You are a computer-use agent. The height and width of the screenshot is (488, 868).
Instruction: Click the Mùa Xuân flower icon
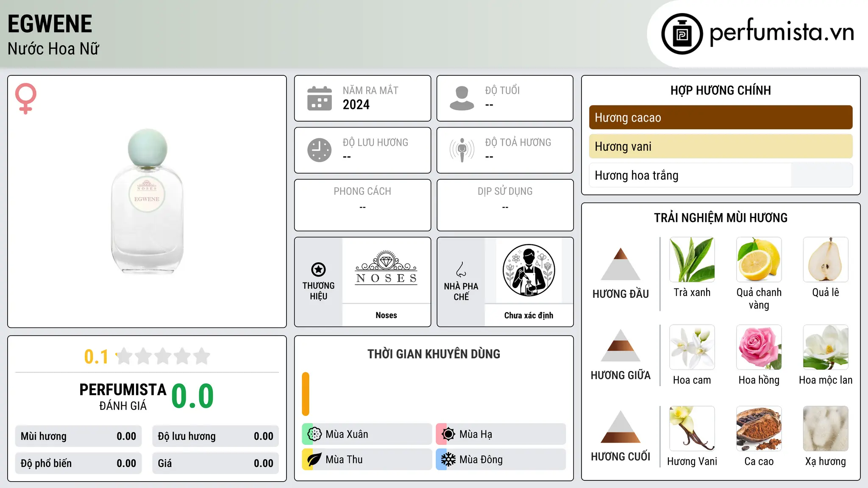point(314,434)
